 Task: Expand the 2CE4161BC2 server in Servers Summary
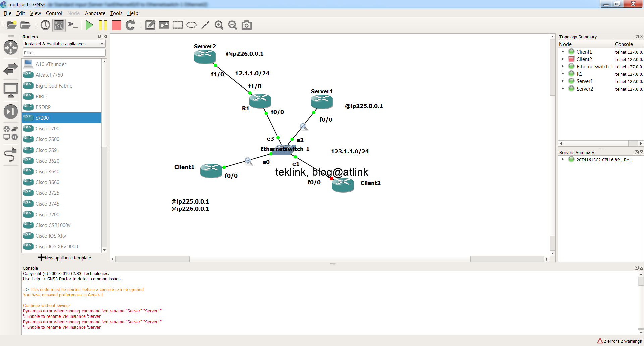tap(563, 160)
